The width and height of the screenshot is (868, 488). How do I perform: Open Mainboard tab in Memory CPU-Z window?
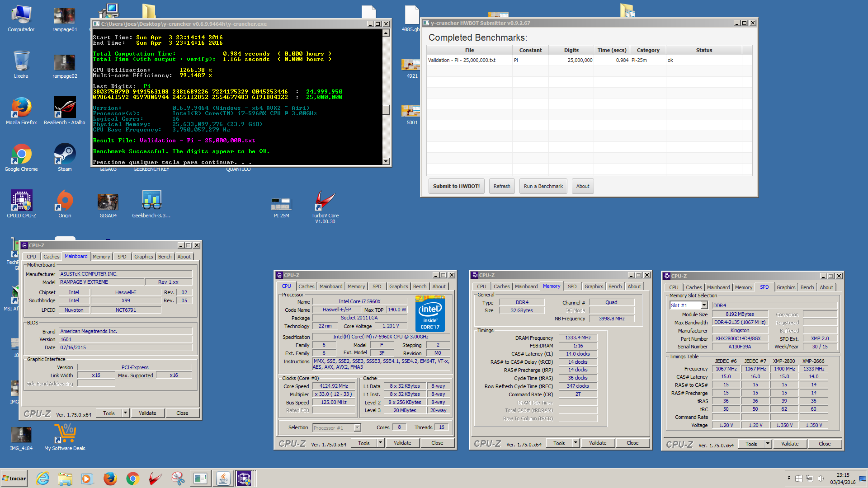526,286
